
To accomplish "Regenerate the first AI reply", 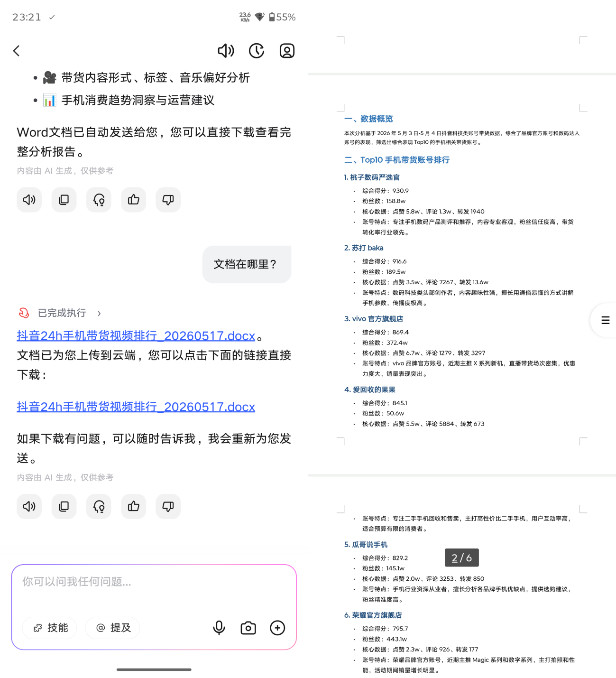I will pos(99,200).
